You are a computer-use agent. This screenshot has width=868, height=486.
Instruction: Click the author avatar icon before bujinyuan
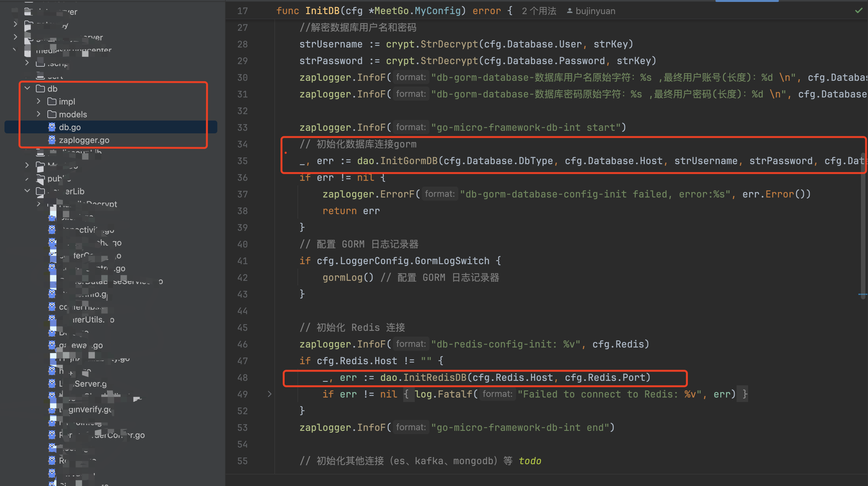[x=569, y=11]
